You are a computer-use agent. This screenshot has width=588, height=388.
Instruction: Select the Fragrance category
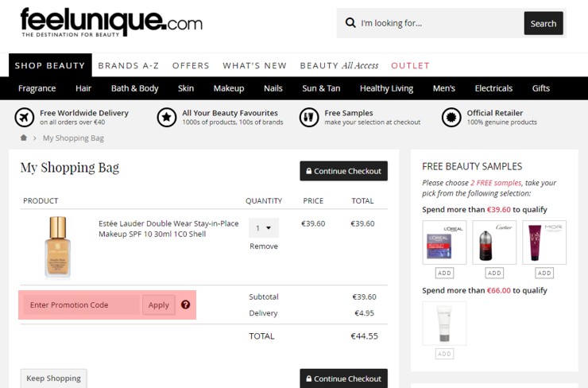[37, 88]
